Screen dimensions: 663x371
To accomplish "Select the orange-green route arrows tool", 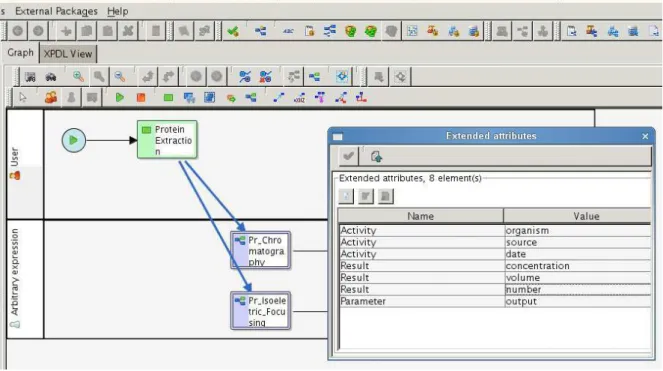I will click(x=231, y=98).
